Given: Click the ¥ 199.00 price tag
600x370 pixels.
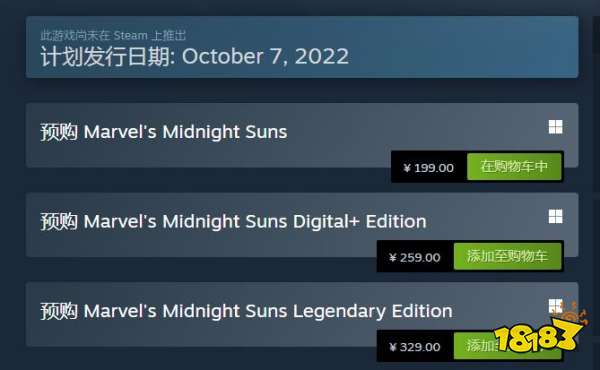Looking at the screenshot, I should [x=429, y=168].
